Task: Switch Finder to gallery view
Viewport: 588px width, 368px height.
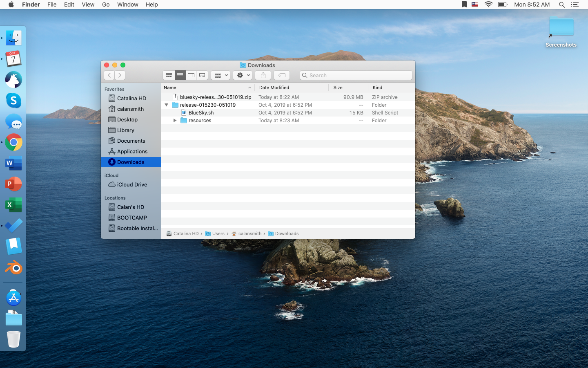Action: 202,75
